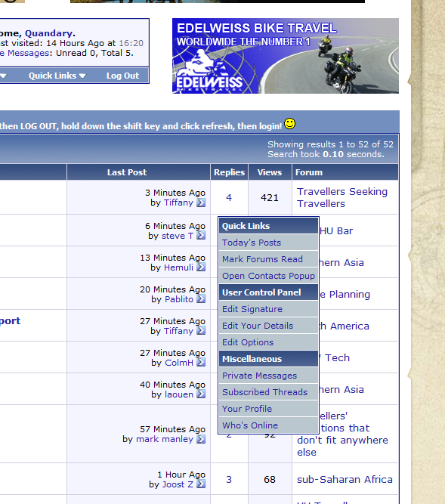Go to last post by steve T
The image size is (445, 504).
(201, 236)
